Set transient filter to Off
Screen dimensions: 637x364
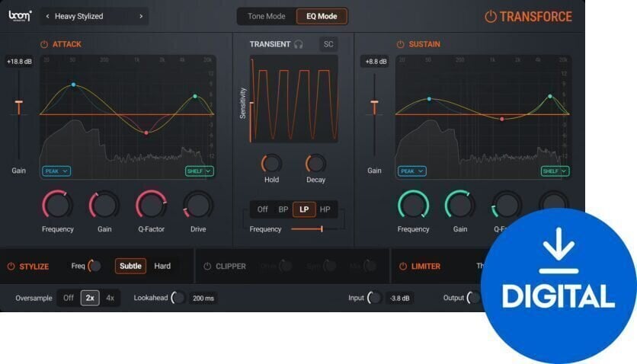tap(262, 209)
